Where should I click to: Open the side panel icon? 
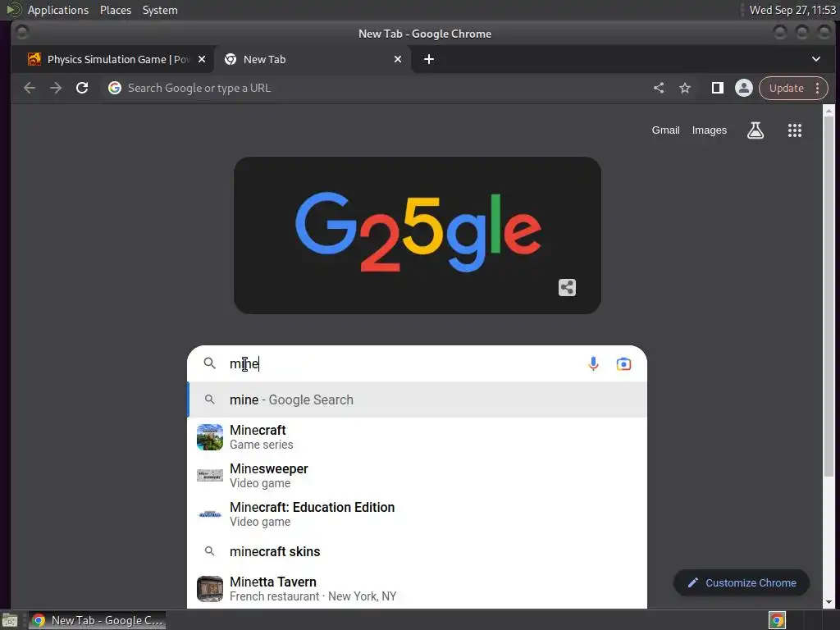coord(717,88)
